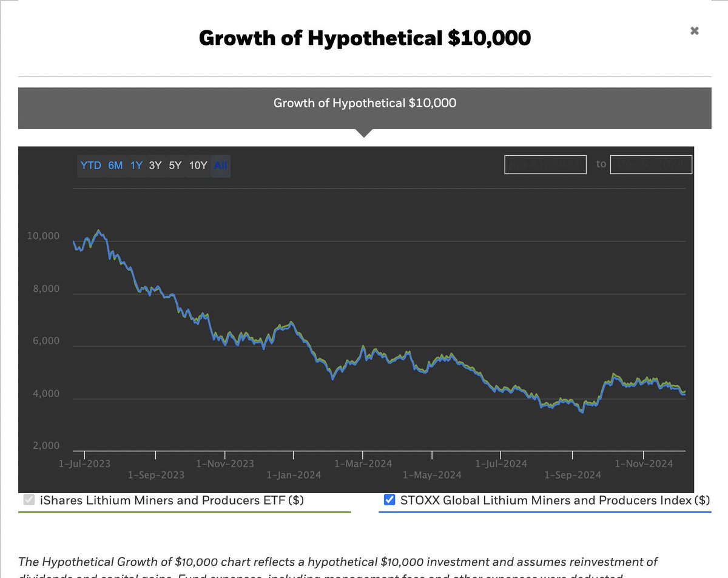This screenshot has height=578, width=728.
Task: Select the 3Y time range
Action: pos(155,165)
